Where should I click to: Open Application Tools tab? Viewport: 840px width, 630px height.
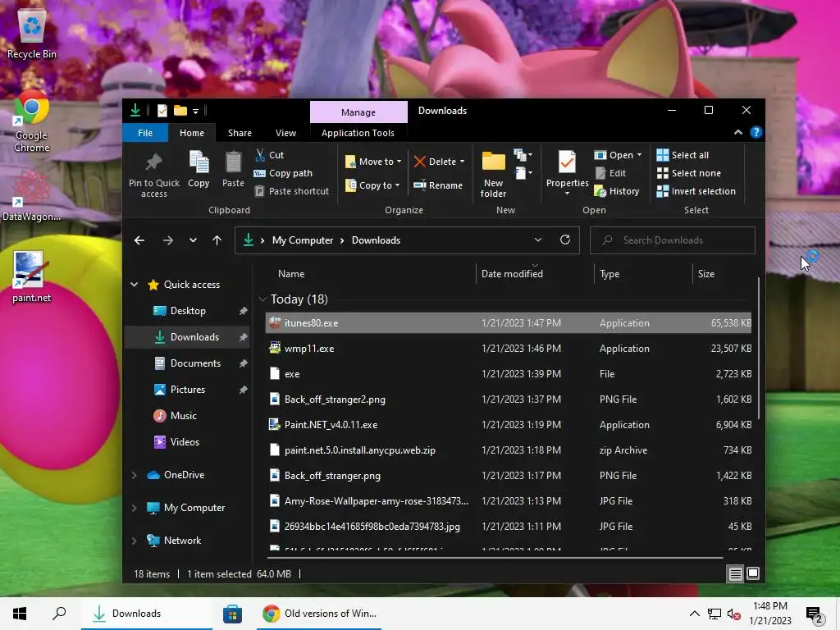pos(358,133)
